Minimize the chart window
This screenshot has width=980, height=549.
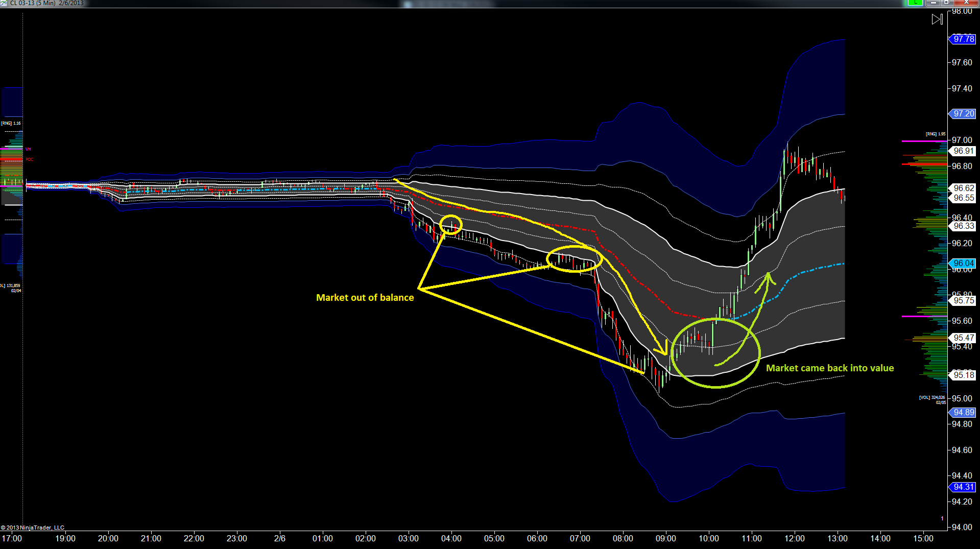pyautogui.click(x=934, y=3)
